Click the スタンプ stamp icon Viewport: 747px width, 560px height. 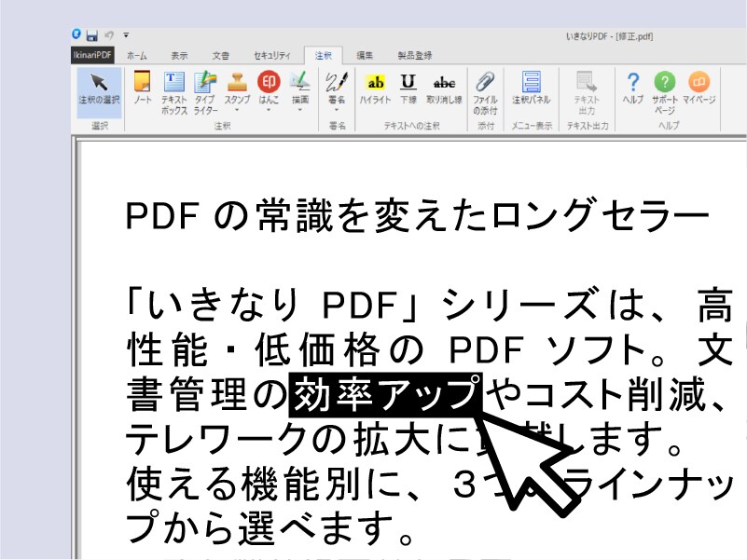tap(237, 82)
